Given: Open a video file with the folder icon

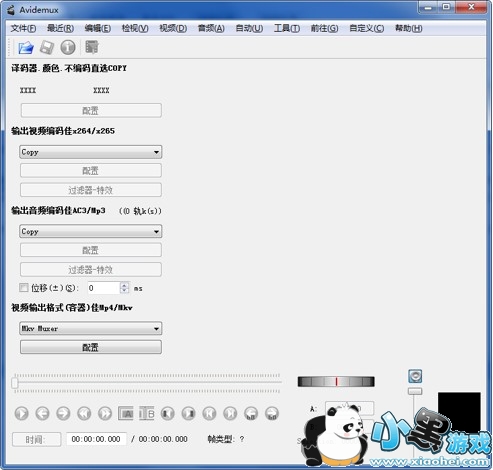Looking at the screenshot, I should point(26,47).
